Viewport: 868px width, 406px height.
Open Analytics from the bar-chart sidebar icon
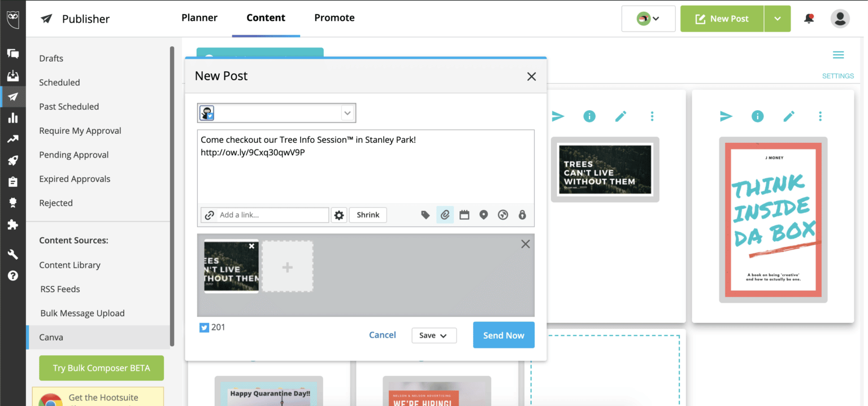click(12, 117)
